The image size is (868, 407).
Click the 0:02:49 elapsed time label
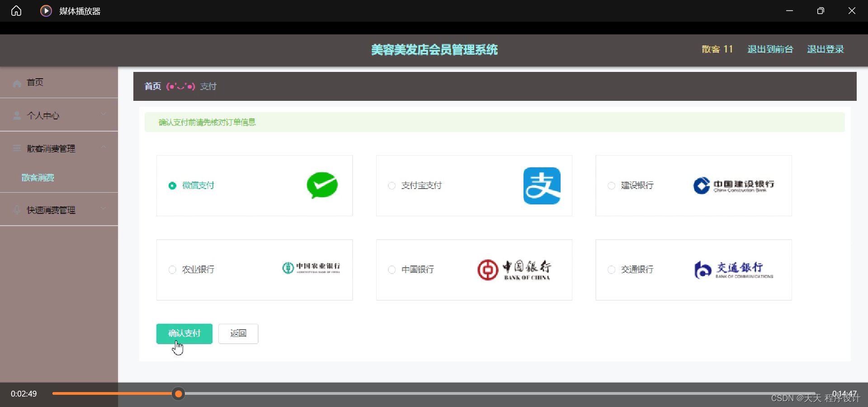coord(24,394)
